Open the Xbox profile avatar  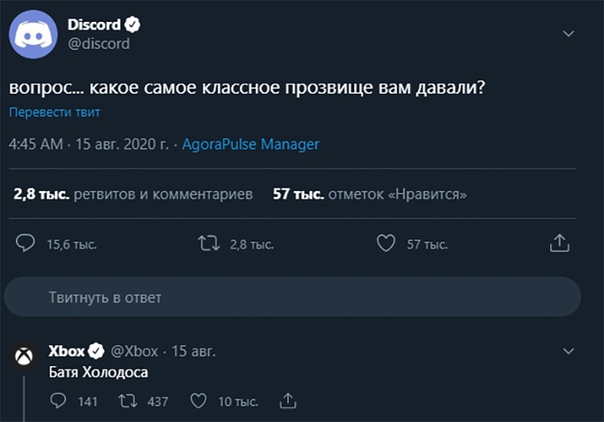coord(24,356)
